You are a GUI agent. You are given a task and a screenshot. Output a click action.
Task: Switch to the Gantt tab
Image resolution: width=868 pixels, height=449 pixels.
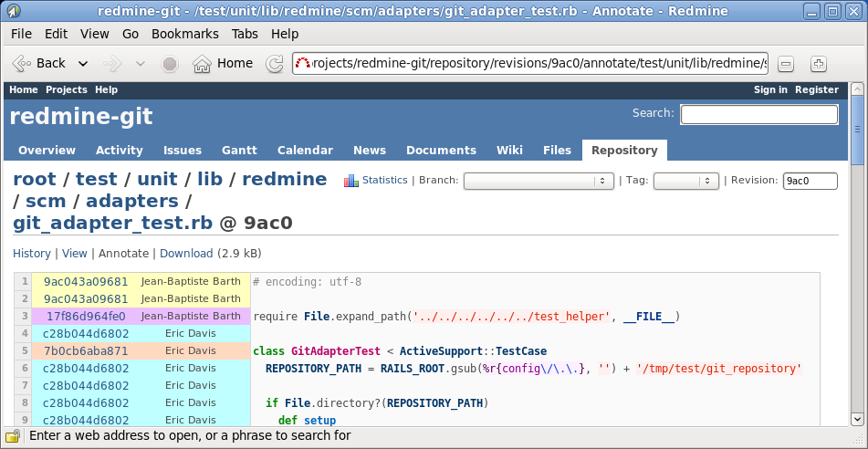click(239, 150)
